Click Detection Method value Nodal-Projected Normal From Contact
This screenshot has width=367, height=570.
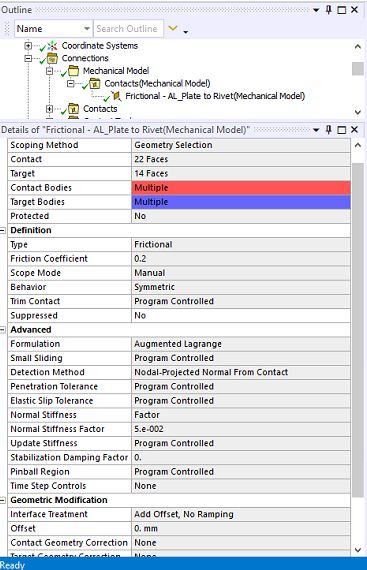click(x=241, y=372)
